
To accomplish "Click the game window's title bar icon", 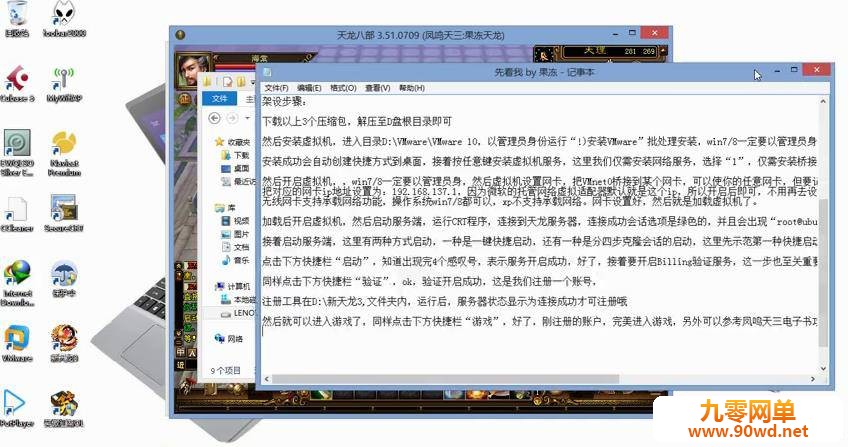I will point(181,35).
